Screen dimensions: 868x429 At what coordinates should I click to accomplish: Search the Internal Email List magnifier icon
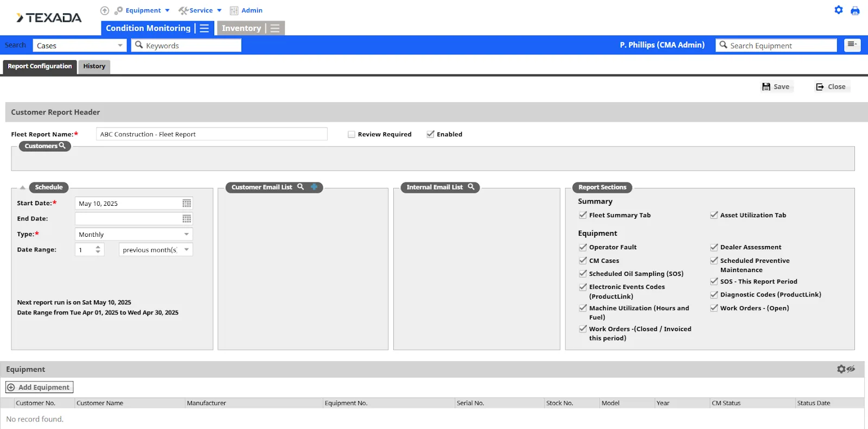click(471, 187)
